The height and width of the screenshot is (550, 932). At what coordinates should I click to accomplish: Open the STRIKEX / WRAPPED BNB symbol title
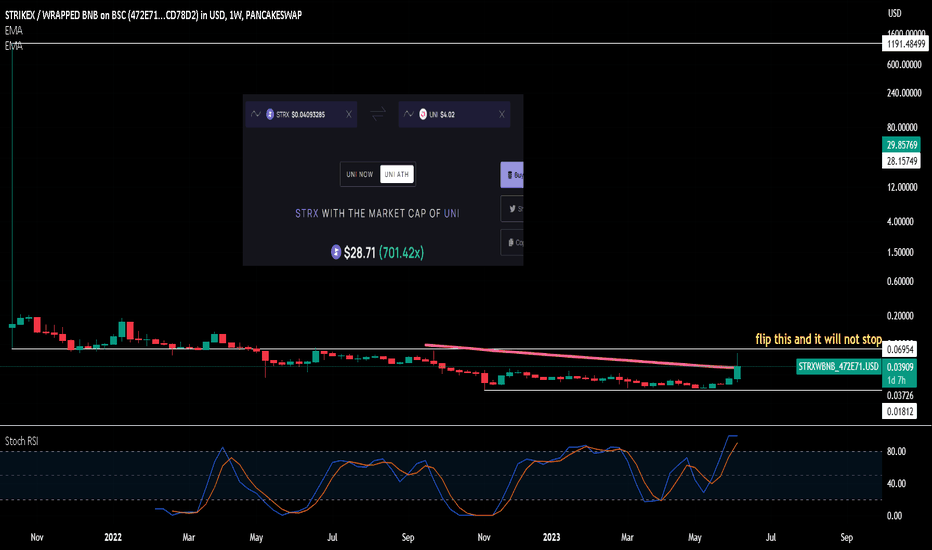click(x=153, y=15)
